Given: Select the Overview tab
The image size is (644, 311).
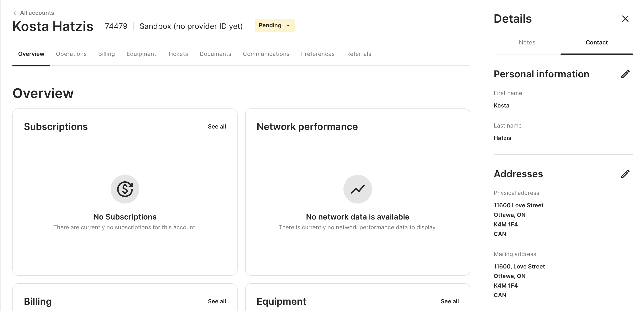Looking at the screenshot, I should [31, 54].
